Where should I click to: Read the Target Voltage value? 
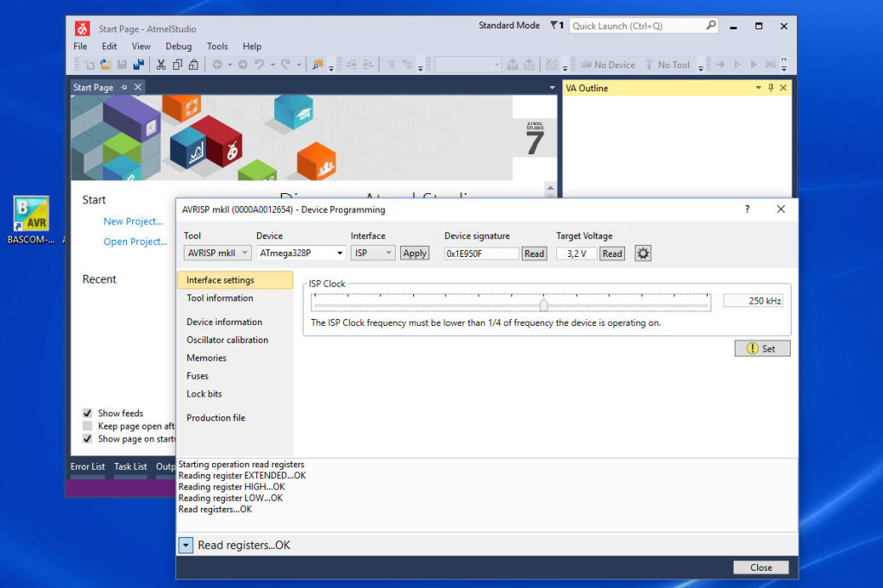click(x=575, y=253)
